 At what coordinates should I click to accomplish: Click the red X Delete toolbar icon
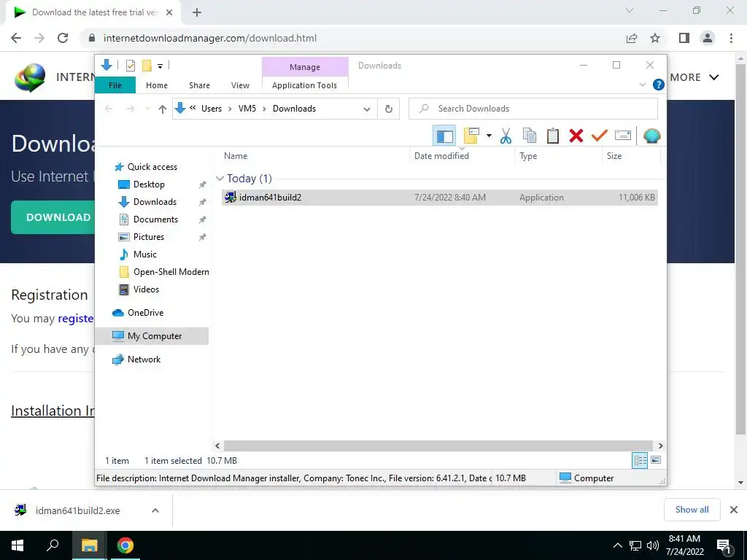pyautogui.click(x=576, y=136)
